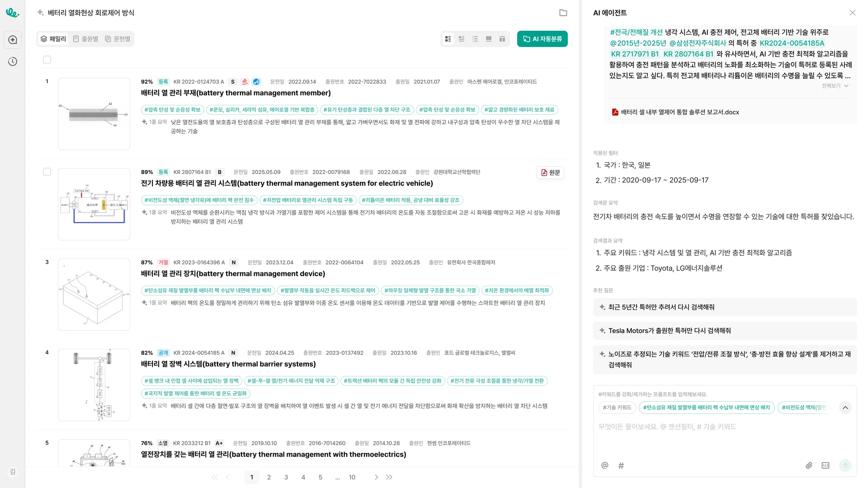Switch to the 문헌별 tab
Image resolution: width=868 pixels, height=488 pixels.
click(x=118, y=39)
